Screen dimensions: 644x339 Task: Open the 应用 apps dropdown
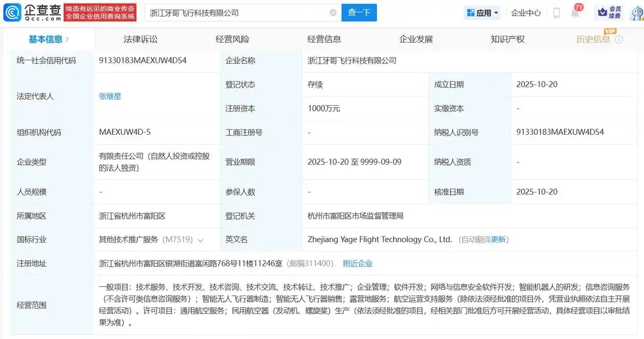[x=482, y=13]
